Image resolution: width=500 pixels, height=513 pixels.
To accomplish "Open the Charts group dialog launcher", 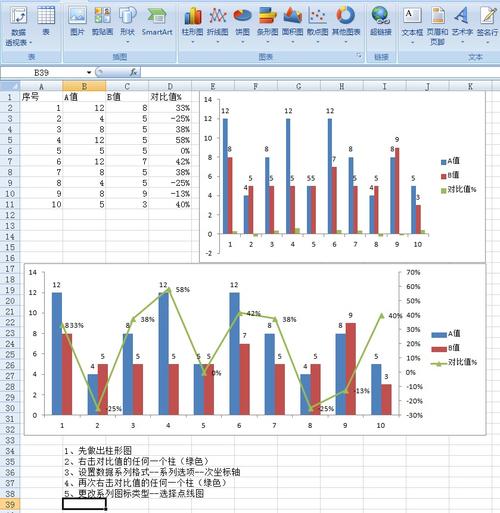I will (x=359, y=56).
